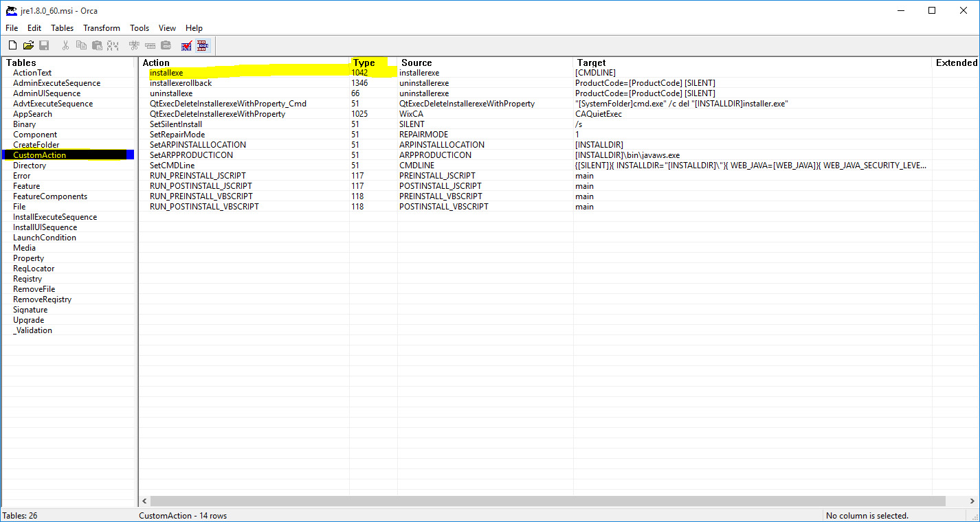Open the Help menu
This screenshot has height=522, width=980.
[194, 28]
